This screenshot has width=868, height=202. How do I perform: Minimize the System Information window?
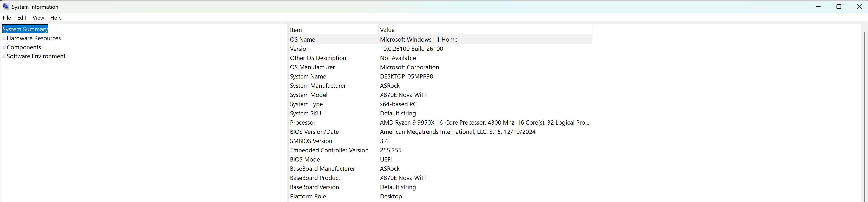point(818,7)
